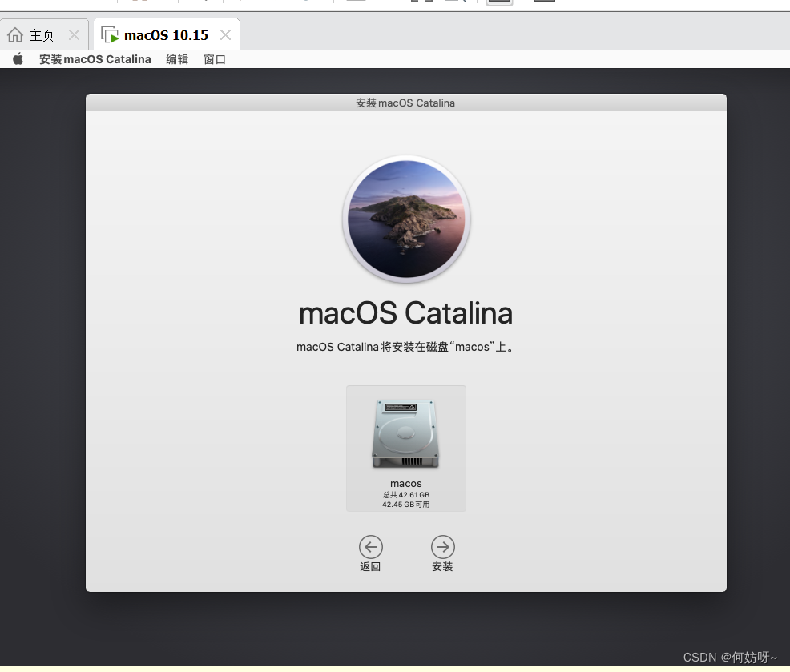790x672 pixels.
Task: Click the installation destination message text
Action: (405, 347)
